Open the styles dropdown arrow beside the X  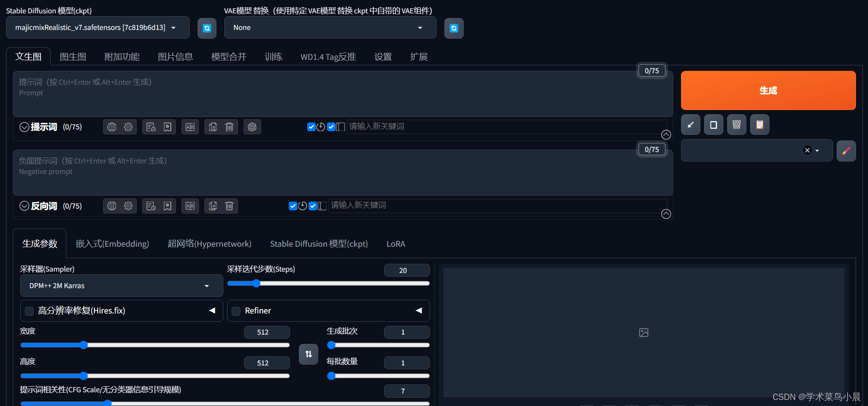[x=817, y=151]
